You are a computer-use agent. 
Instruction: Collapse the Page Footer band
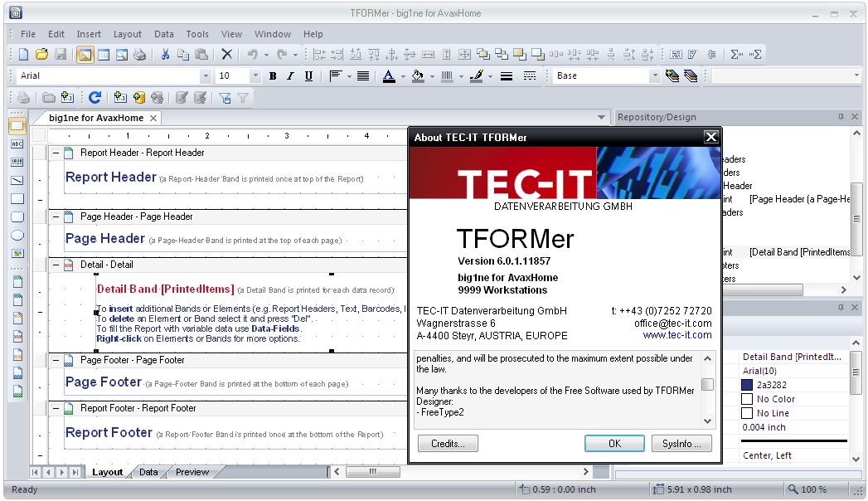[x=56, y=360]
